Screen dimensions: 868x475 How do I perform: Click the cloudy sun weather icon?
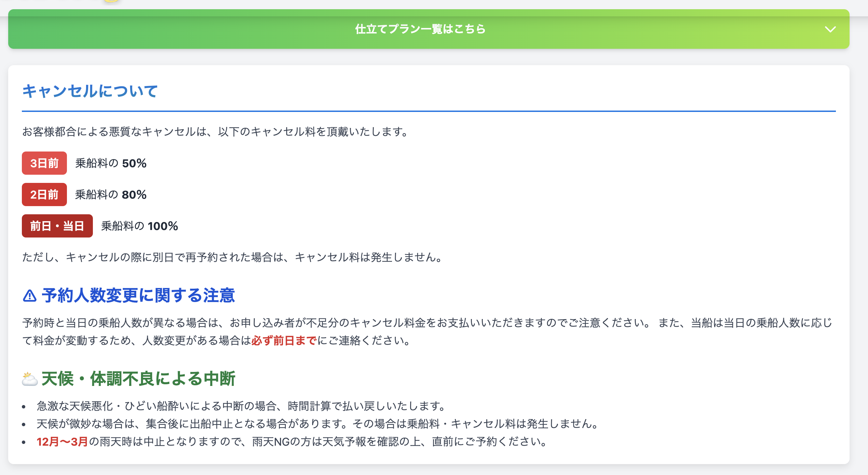(30, 379)
